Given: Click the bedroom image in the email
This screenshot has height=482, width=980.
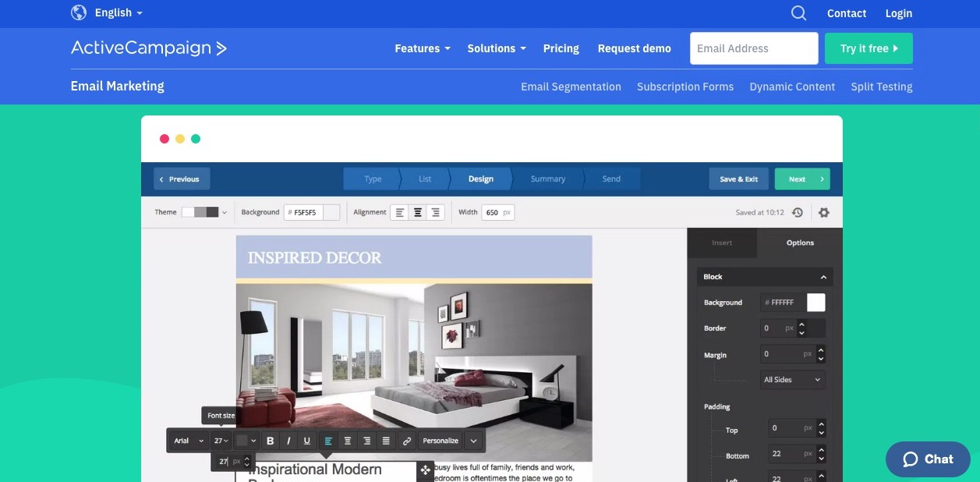Looking at the screenshot, I should click(x=414, y=370).
